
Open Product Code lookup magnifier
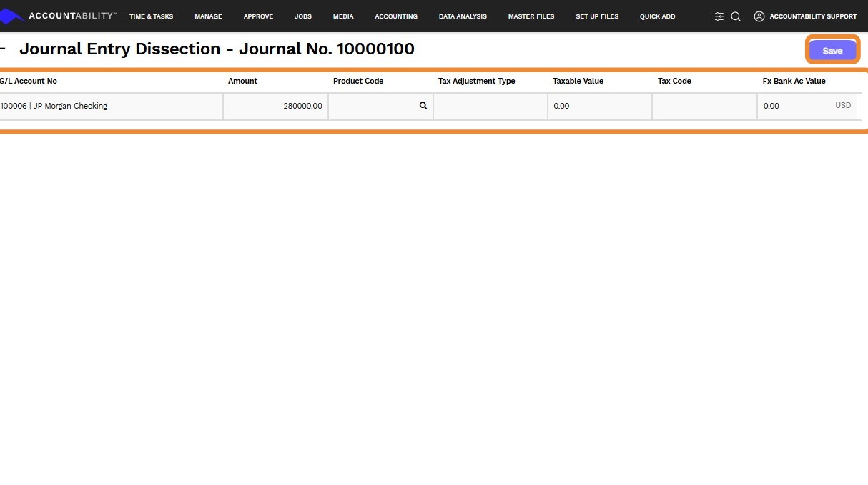click(x=423, y=106)
